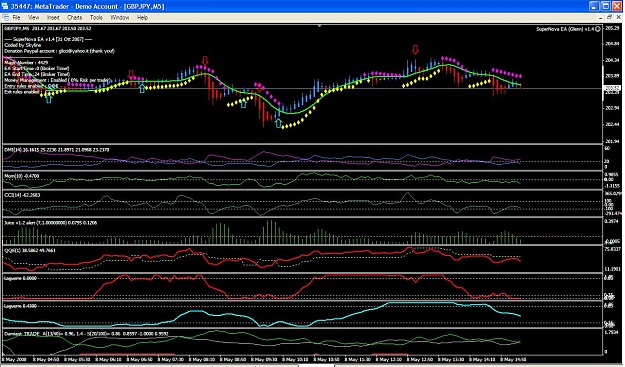Close the MetaTrader main window

(617, 6)
